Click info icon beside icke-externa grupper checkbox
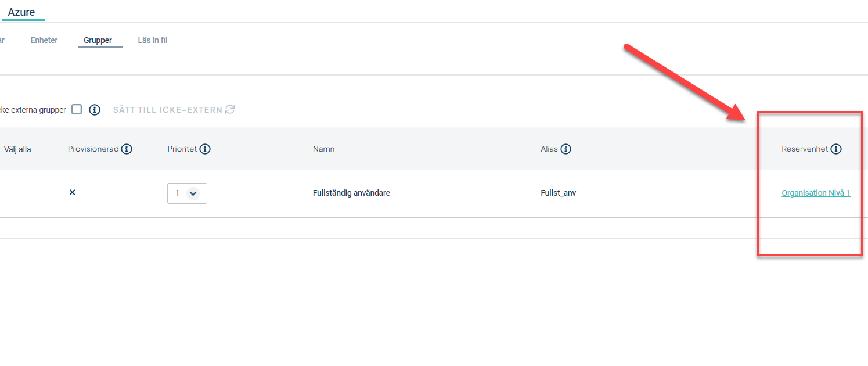The height and width of the screenshot is (366, 868). point(95,109)
